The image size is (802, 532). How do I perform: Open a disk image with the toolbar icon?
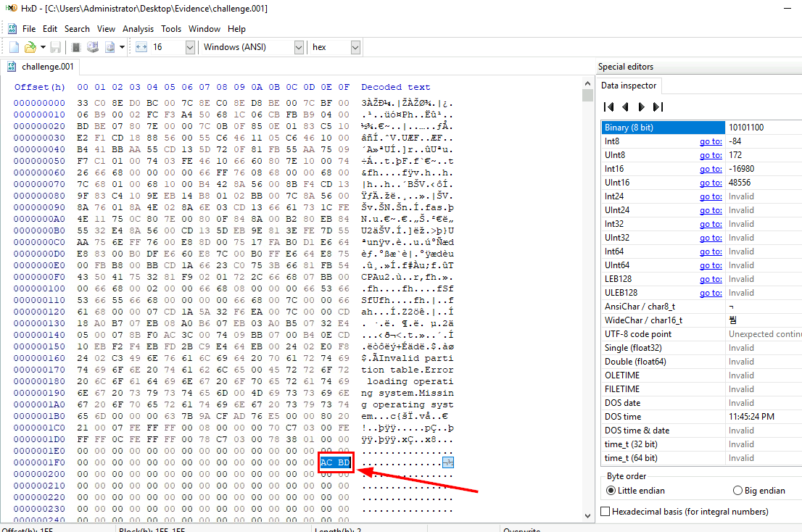tap(110, 48)
